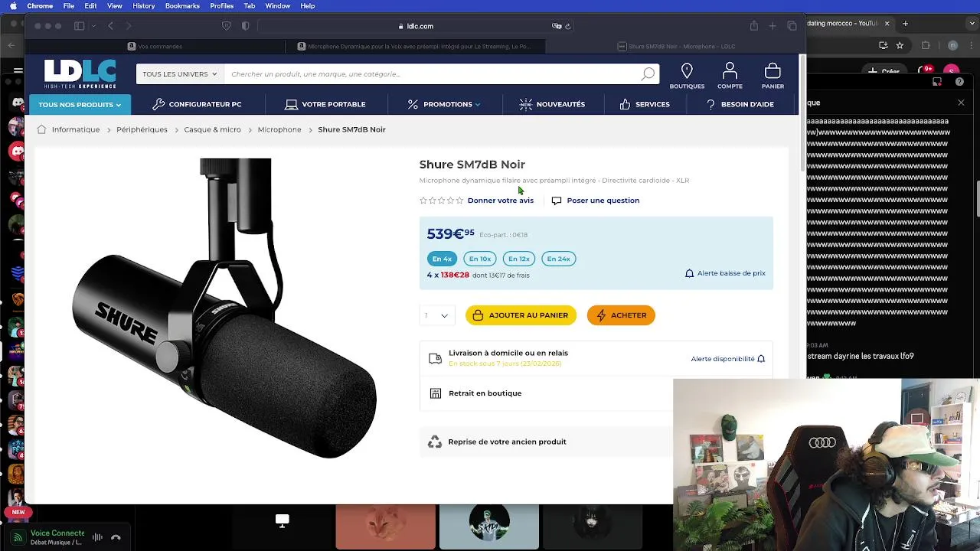Close the YouTube chat panel with the X
The image size is (980, 551).
click(x=961, y=103)
